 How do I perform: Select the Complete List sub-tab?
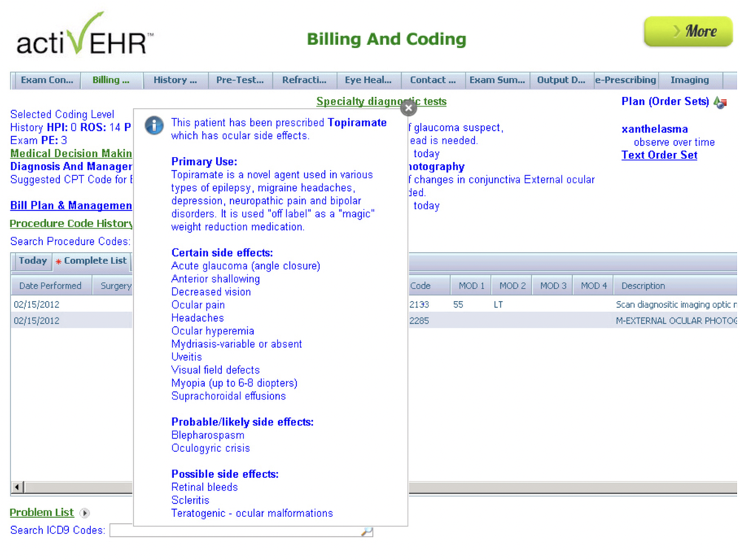(x=92, y=261)
